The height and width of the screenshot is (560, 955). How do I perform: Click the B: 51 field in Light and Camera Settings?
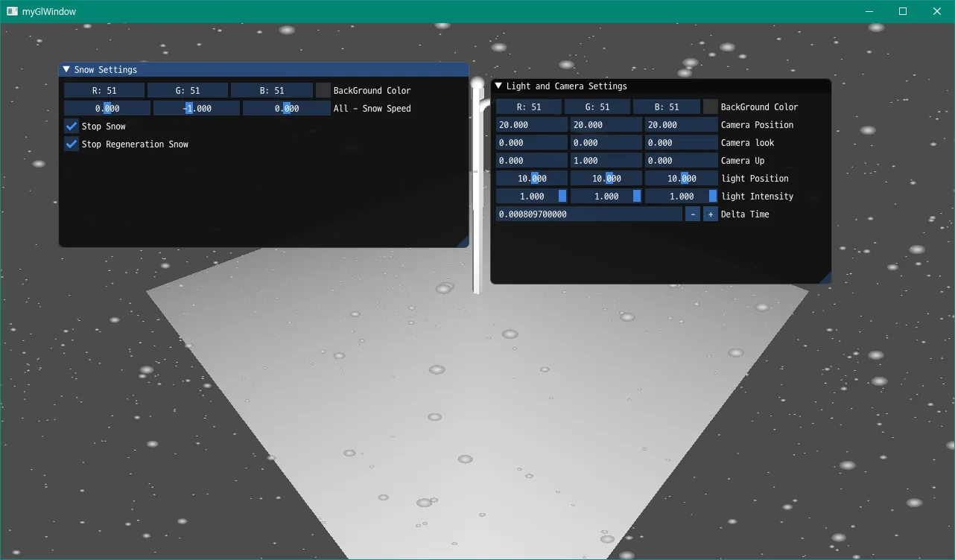coord(667,106)
